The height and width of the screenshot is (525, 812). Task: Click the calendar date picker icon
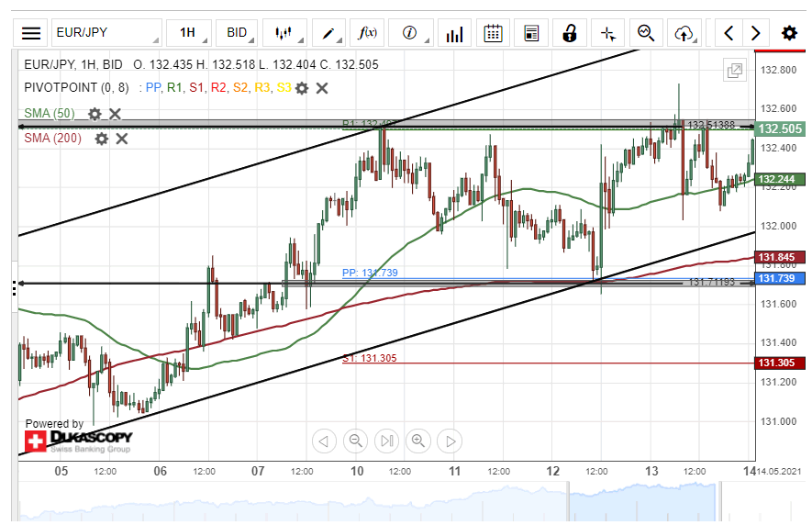(493, 33)
